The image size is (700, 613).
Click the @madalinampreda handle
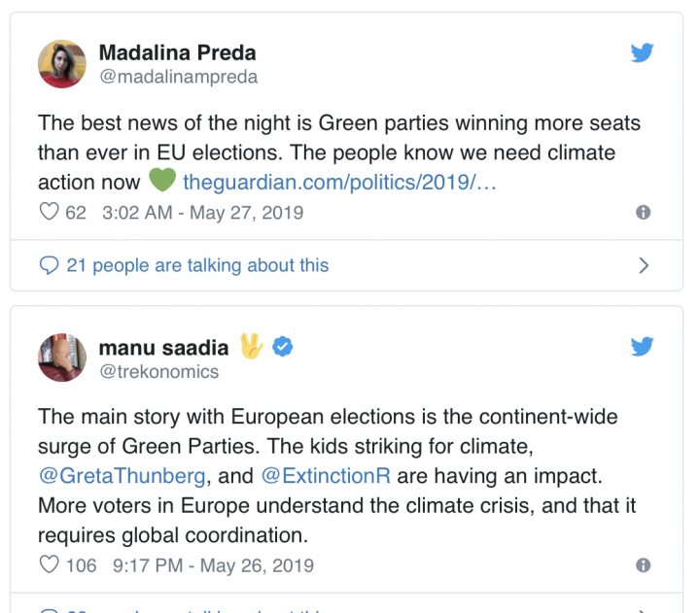(x=178, y=77)
